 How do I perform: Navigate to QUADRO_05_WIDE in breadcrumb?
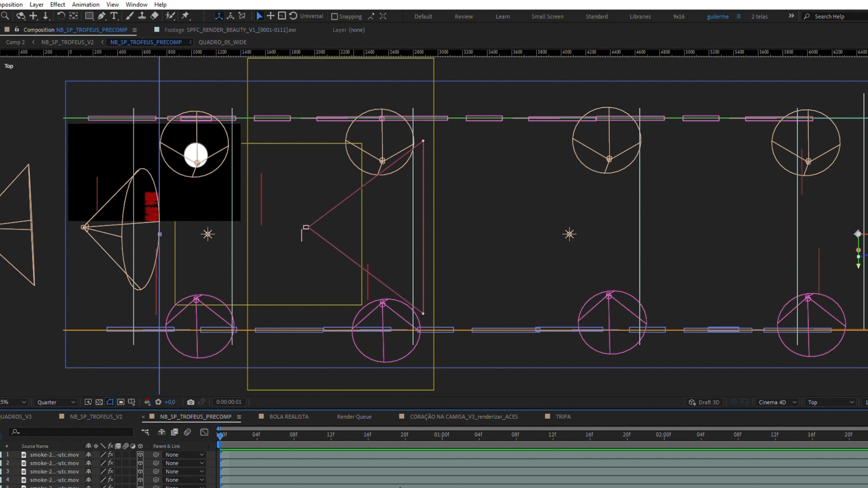222,42
